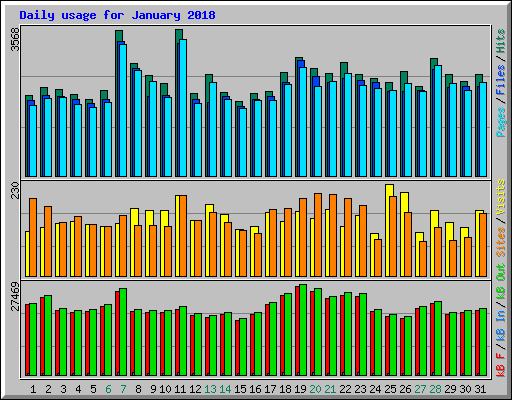Click day label 17 on x-axis
The image size is (512, 400).
click(x=270, y=389)
